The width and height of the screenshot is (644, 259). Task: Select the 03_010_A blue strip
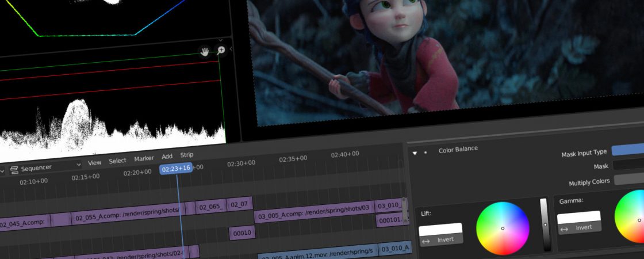395,248
